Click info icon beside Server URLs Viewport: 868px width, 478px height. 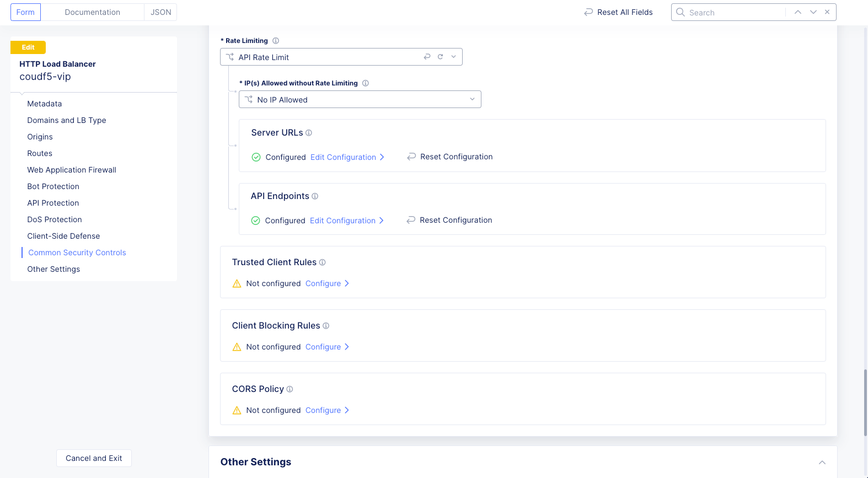pos(309,133)
